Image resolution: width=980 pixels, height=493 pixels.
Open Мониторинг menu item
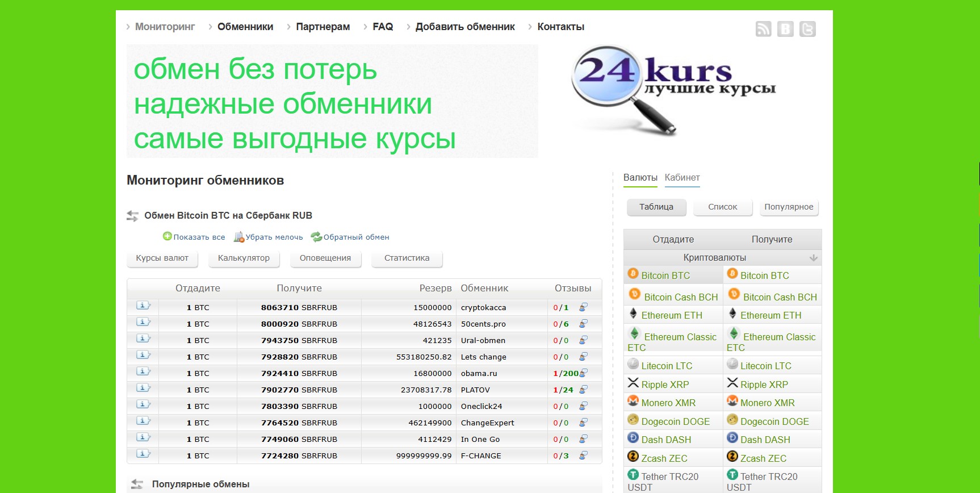click(x=165, y=27)
